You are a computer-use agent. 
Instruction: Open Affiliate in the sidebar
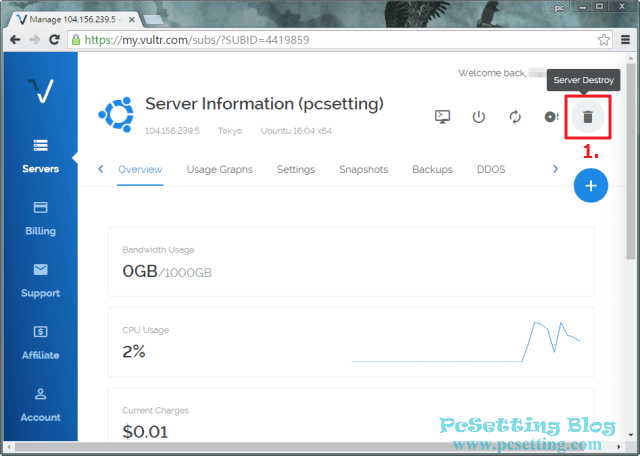[x=40, y=343]
